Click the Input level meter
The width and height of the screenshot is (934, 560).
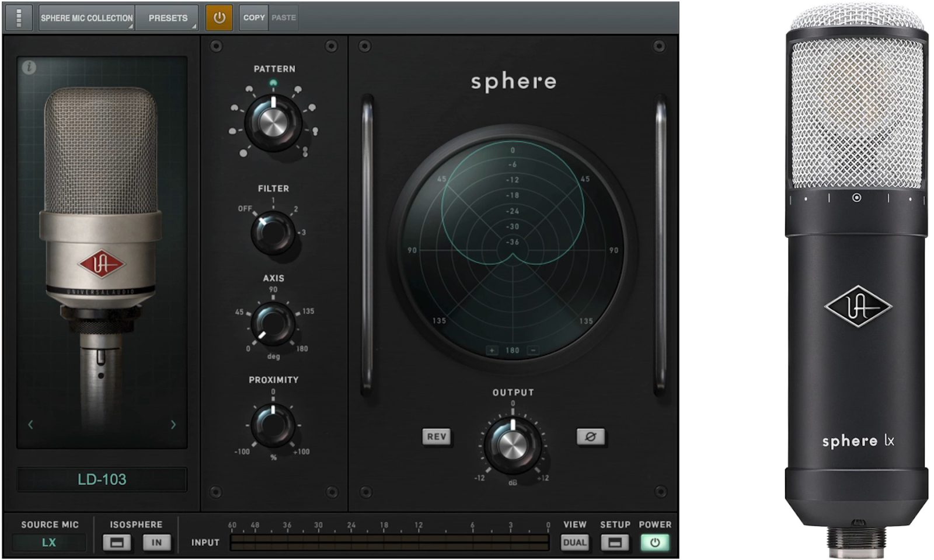point(389,542)
